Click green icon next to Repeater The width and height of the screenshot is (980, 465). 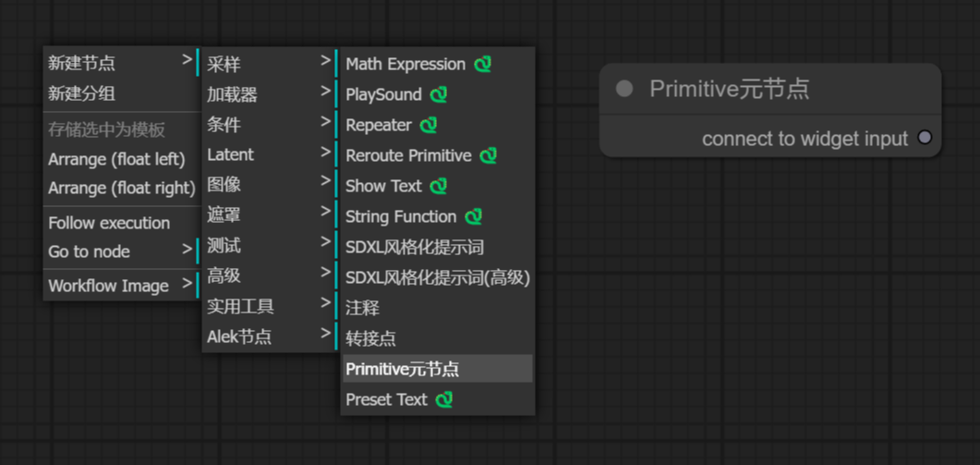428,125
